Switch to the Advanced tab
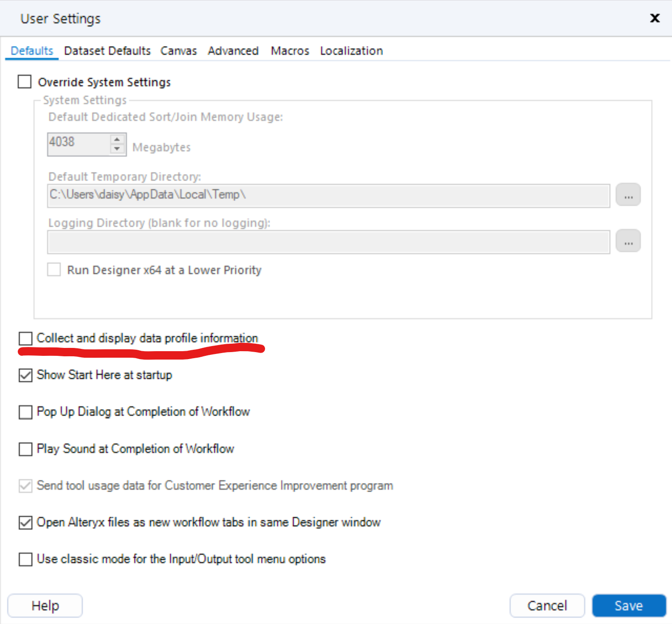672x624 pixels. click(x=233, y=50)
